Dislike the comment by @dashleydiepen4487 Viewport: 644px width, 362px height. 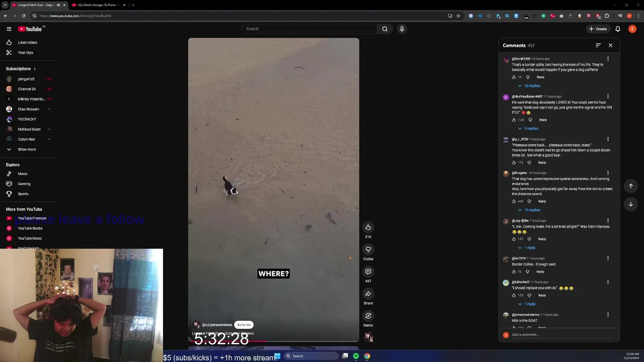point(530,120)
